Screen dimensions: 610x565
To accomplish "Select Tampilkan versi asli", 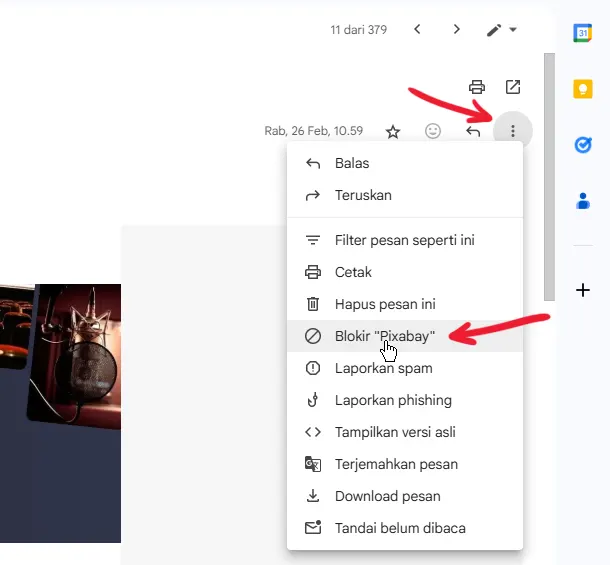I will point(405,432).
